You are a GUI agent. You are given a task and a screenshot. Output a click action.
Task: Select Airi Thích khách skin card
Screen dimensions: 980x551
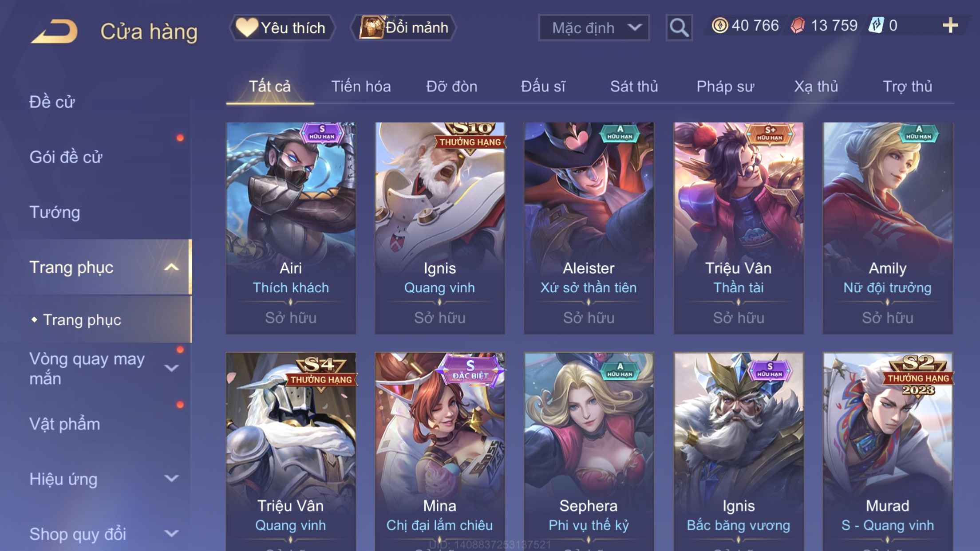pyautogui.click(x=291, y=228)
